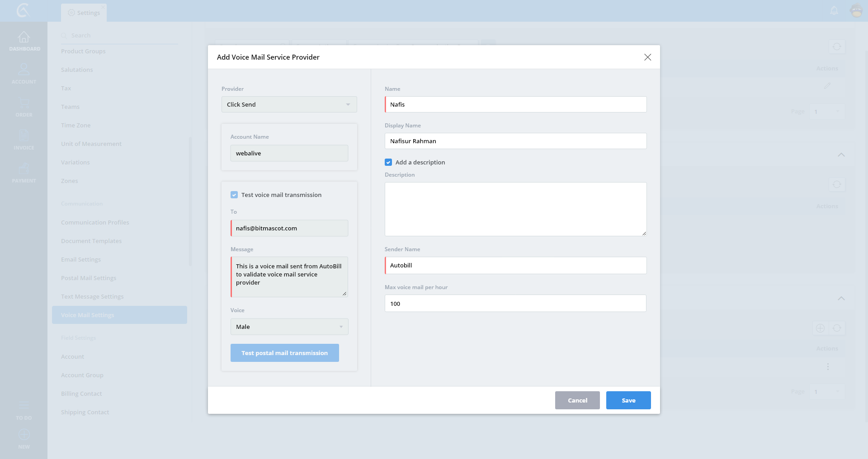The width and height of the screenshot is (868, 459).
Task: Click the Test postal mail transmission button
Action: coord(284,353)
